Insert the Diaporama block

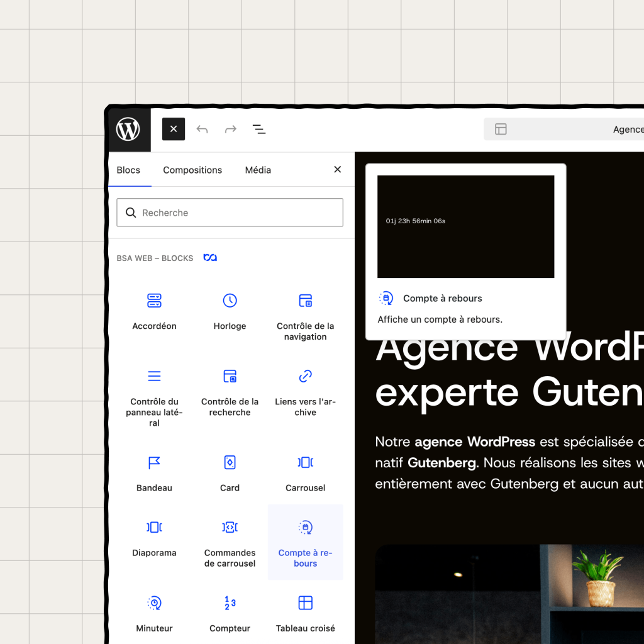click(x=154, y=542)
